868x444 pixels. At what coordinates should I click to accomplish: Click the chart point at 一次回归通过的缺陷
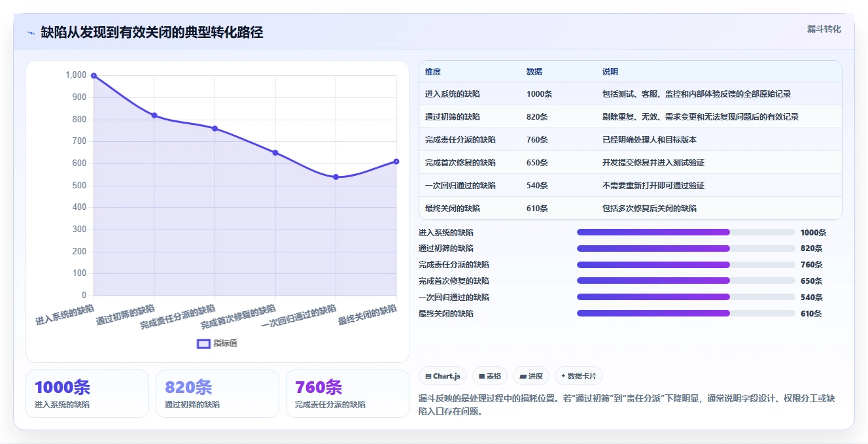(336, 177)
